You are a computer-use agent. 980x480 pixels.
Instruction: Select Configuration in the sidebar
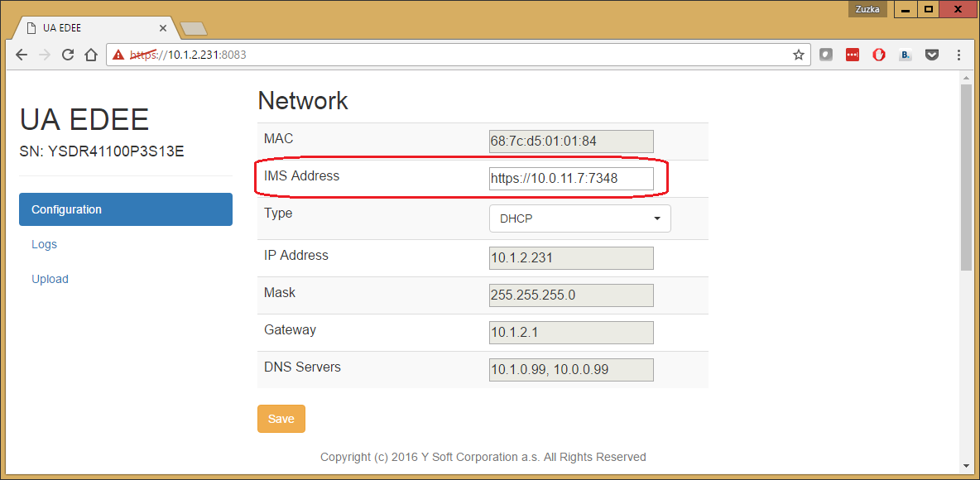pos(126,209)
